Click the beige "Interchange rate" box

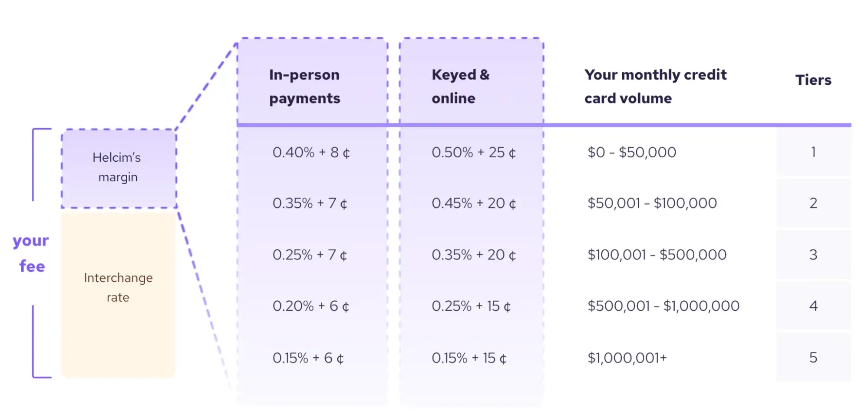click(118, 288)
